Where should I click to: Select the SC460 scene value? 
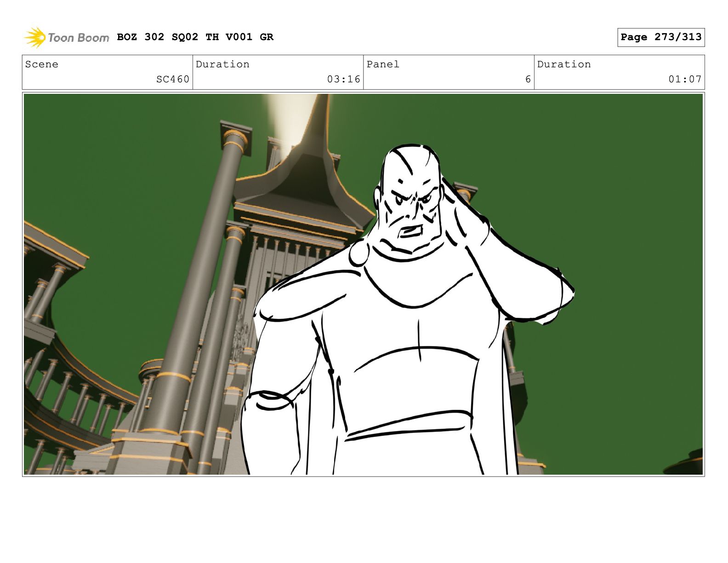point(172,79)
